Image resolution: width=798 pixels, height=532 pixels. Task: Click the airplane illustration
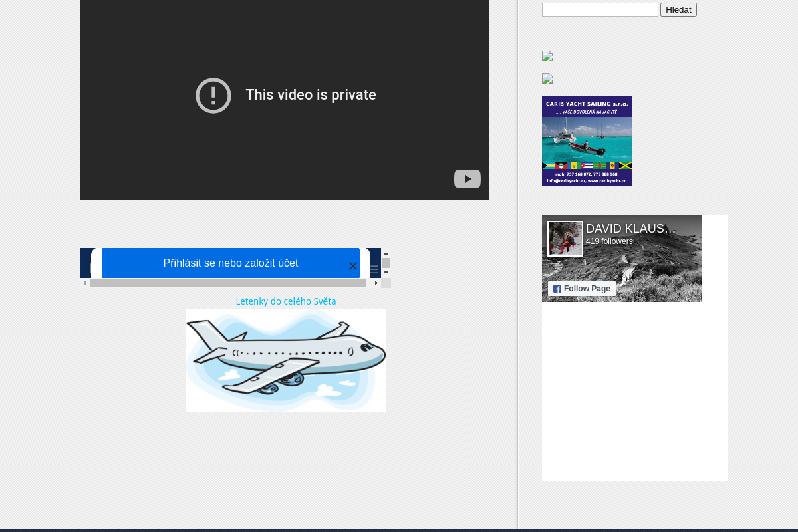point(286,360)
